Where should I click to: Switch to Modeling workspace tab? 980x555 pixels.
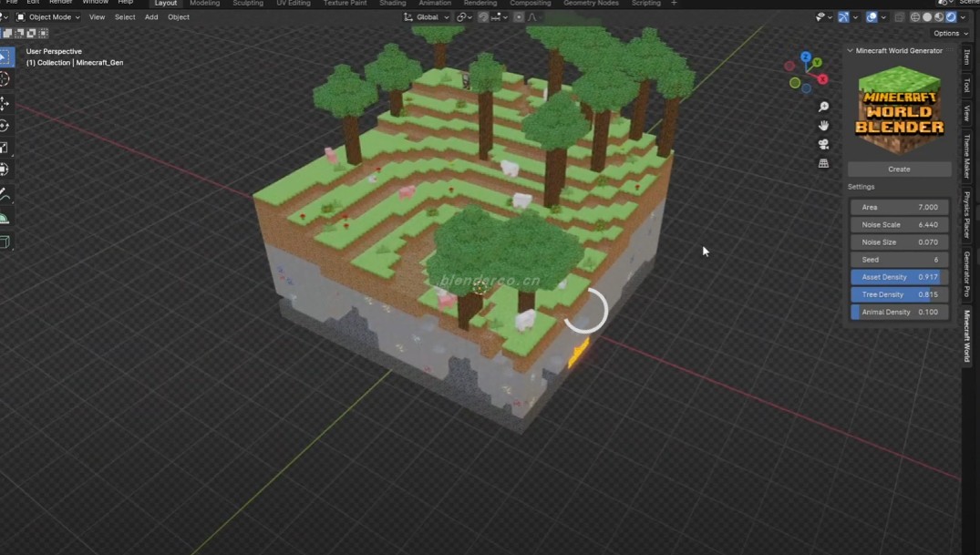[204, 3]
